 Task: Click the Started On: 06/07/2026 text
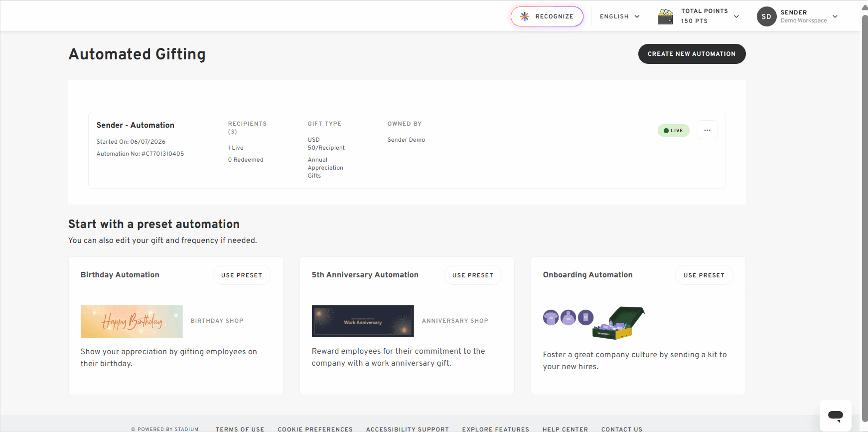coord(131,142)
